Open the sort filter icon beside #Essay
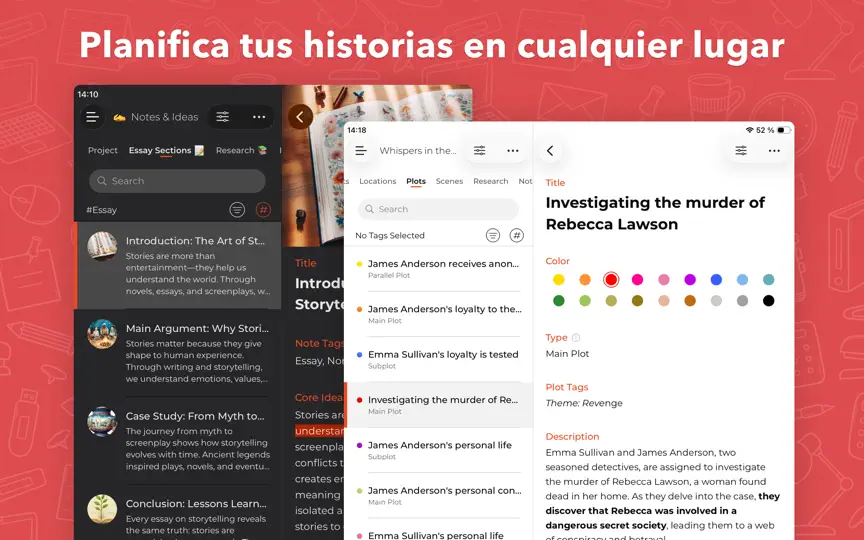 pos(237,209)
